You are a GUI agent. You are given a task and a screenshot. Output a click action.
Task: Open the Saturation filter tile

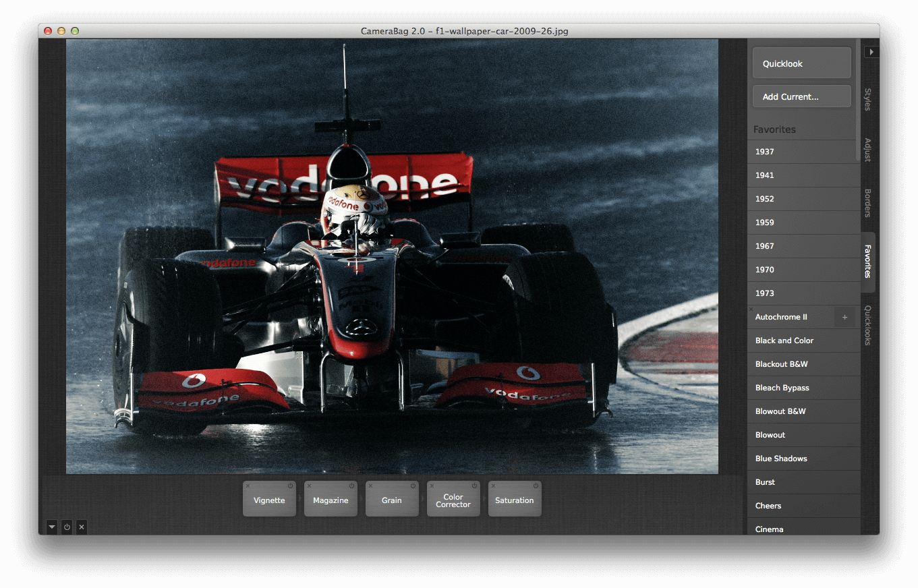click(x=515, y=500)
